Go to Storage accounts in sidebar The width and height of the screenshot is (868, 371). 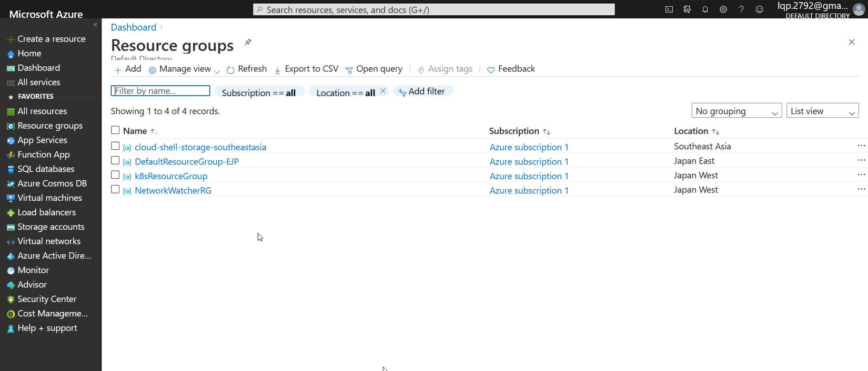51,227
